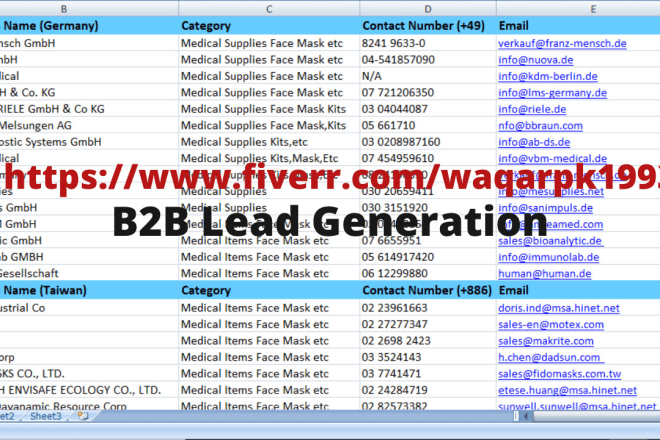Open sales@makrite.com email link
The image size is (660, 440).
546,341
